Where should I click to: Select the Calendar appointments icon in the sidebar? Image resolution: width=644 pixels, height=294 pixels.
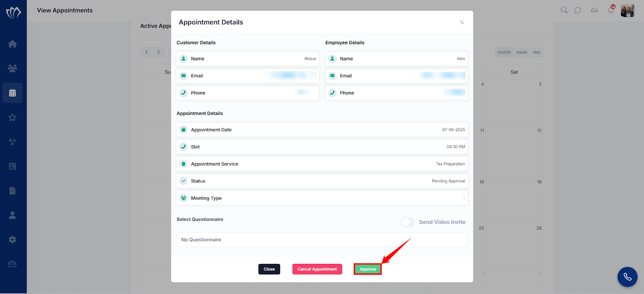12,93
